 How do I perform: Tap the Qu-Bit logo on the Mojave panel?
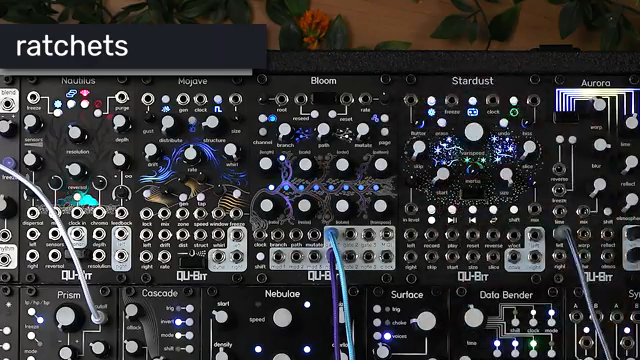pyautogui.click(x=191, y=276)
